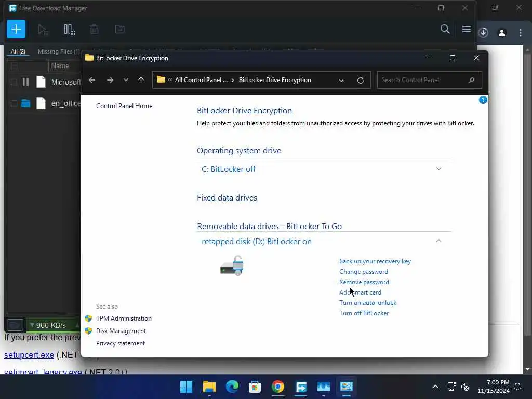This screenshot has height=399, width=532.
Task: Go forward in BitLocker window
Action: [110, 80]
